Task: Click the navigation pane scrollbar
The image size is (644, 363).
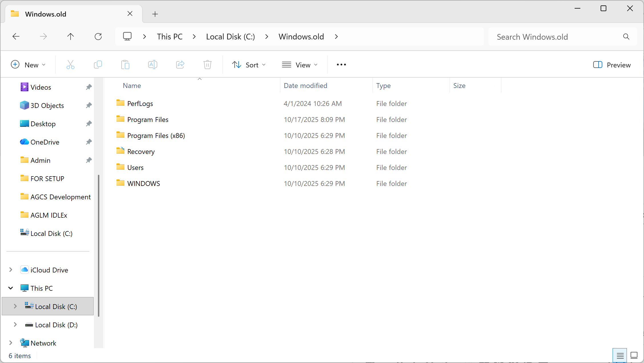Action: [x=99, y=246]
